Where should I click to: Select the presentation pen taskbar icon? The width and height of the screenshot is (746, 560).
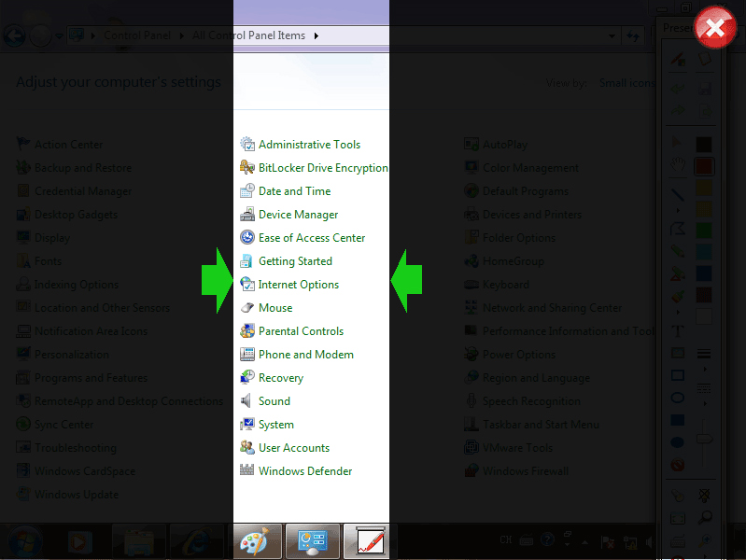coord(366,541)
